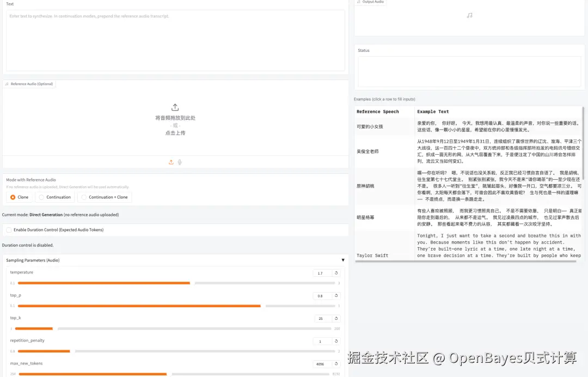The width and height of the screenshot is (588, 377).
Task: Reset top_p value with its reset icon
Action: click(x=336, y=296)
